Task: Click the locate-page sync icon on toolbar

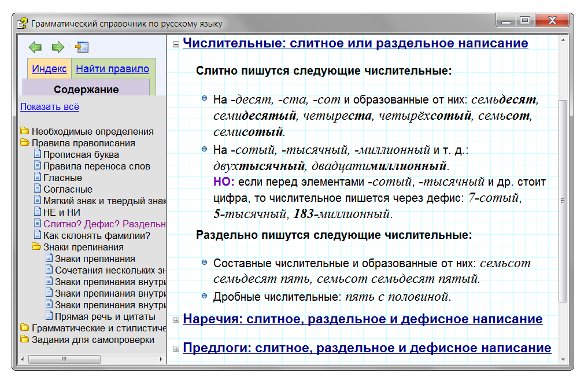Action: coord(82,46)
